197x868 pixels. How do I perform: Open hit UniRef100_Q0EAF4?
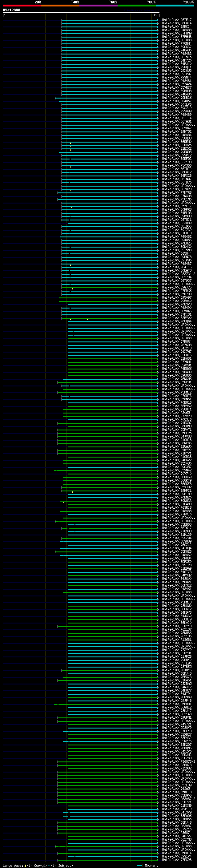[x=176, y=23]
